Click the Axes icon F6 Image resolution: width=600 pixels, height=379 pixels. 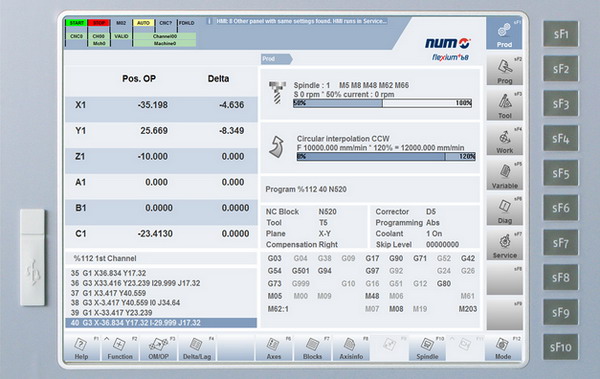(x=274, y=348)
